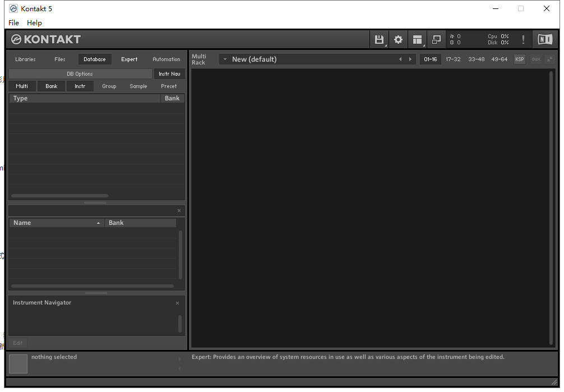
Task: Select next multi with right arrow
Action: 410,59
